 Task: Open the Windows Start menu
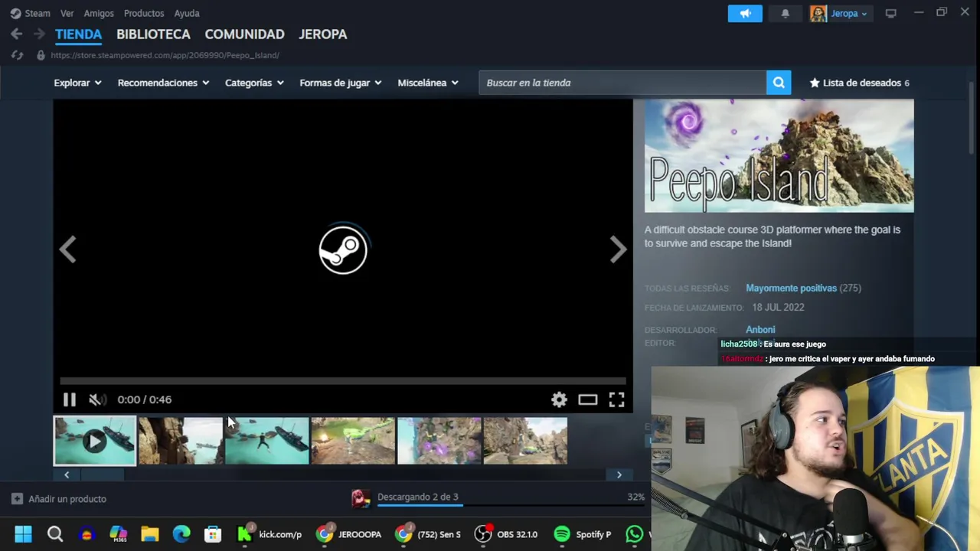pyautogui.click(x=23, y=534)
